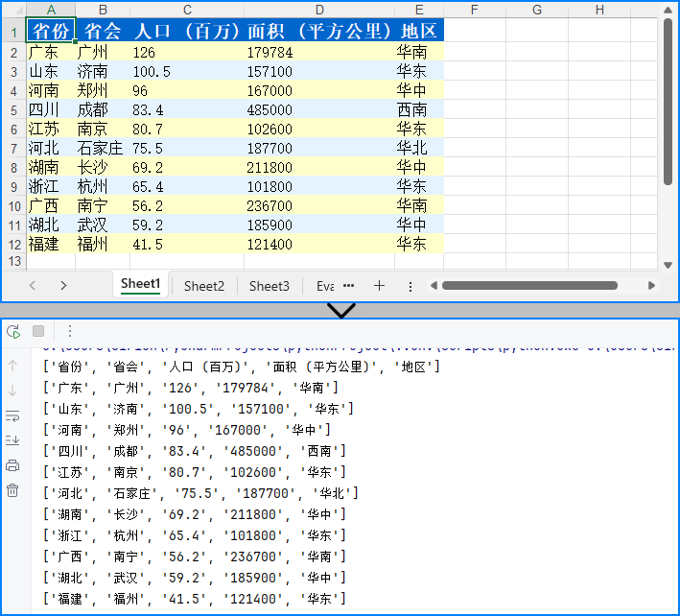Go to the previous sheet tab arrow

coord(33,285)
